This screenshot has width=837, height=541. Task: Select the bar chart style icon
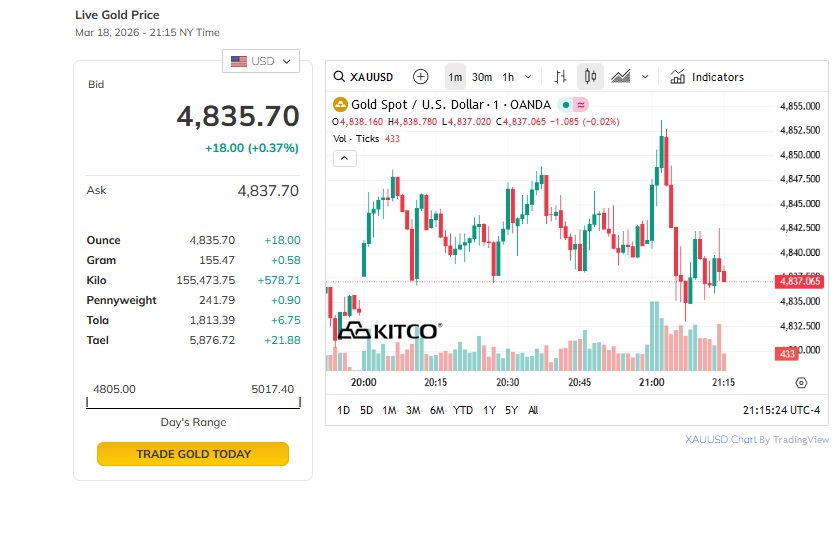click(560, 77)
